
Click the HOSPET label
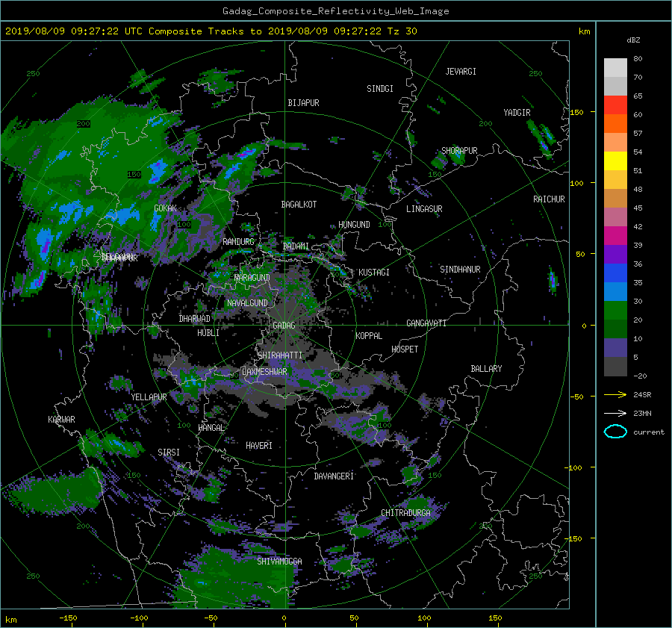pyautogui.click(x=405, y=349)
